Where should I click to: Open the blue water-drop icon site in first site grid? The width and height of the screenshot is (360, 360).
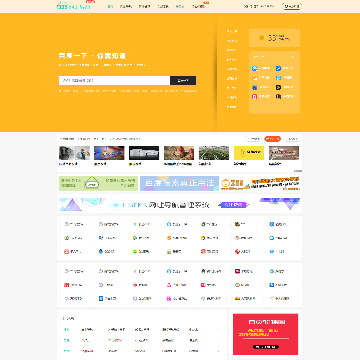101,251
